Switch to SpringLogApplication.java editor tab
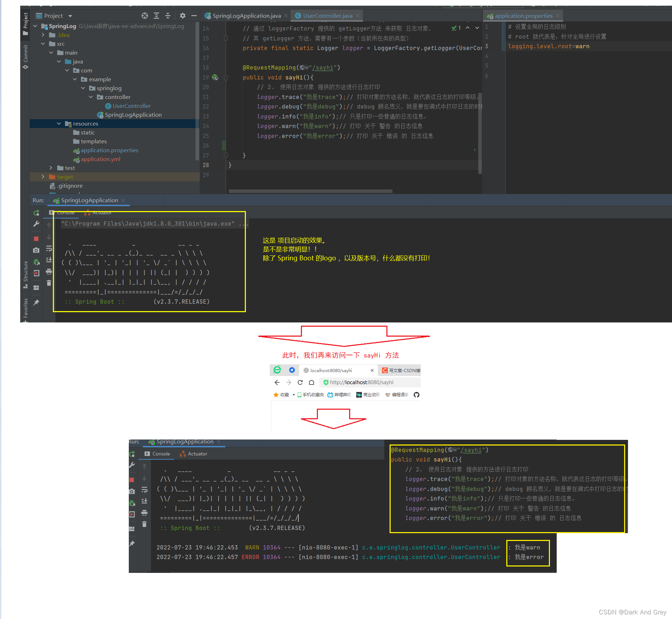The width and height of the screenshot is (672, 619). click(x=247, y=16)
